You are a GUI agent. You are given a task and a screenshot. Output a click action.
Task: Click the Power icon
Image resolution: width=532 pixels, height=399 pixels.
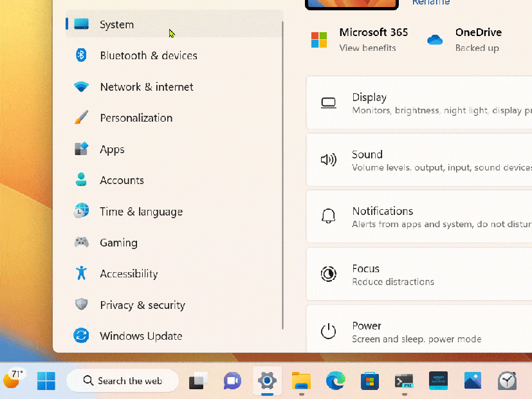pos(329,331)
